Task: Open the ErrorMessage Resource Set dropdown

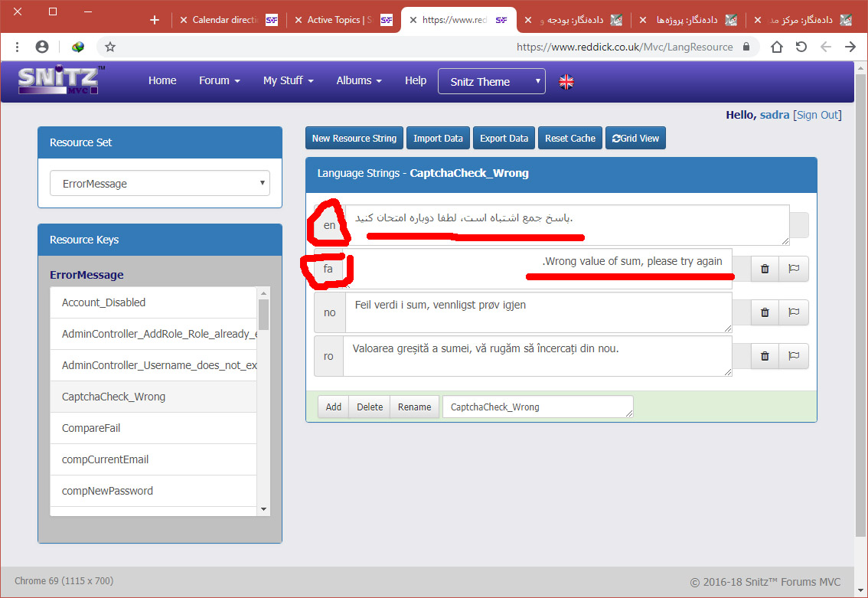Action: (x=159, y=184)
